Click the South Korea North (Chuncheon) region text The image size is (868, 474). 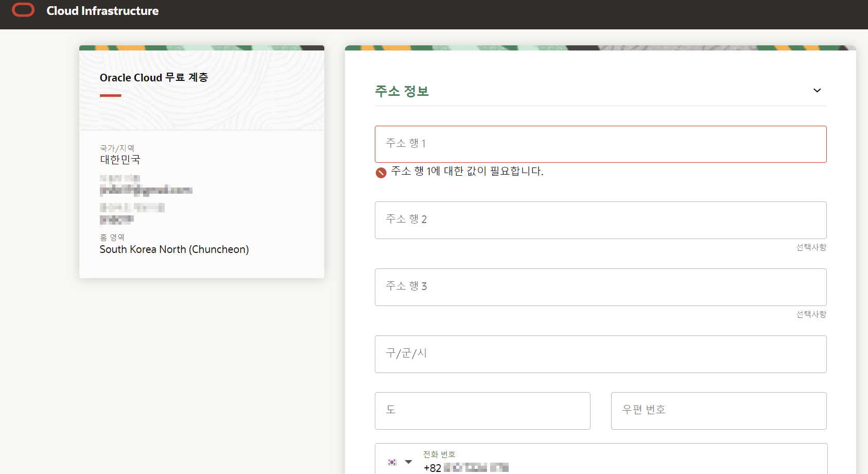tap(174, 249)
